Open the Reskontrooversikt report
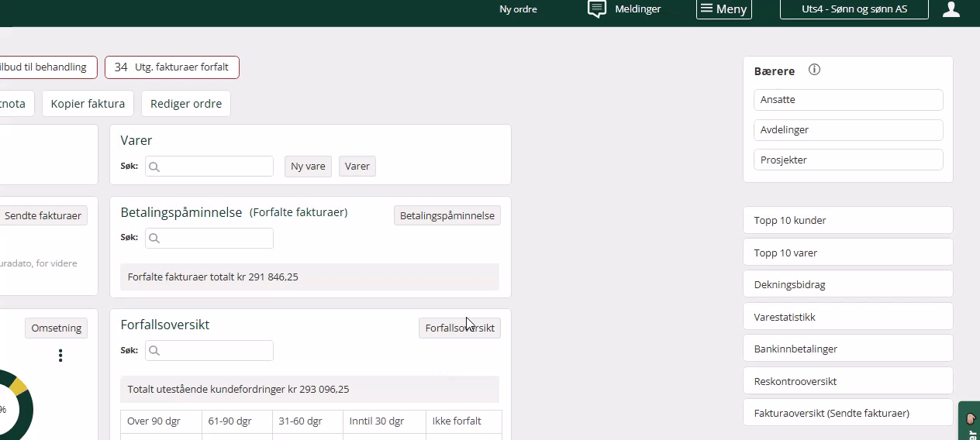Viewport: 980px width, 440px height. click(848, 381)
